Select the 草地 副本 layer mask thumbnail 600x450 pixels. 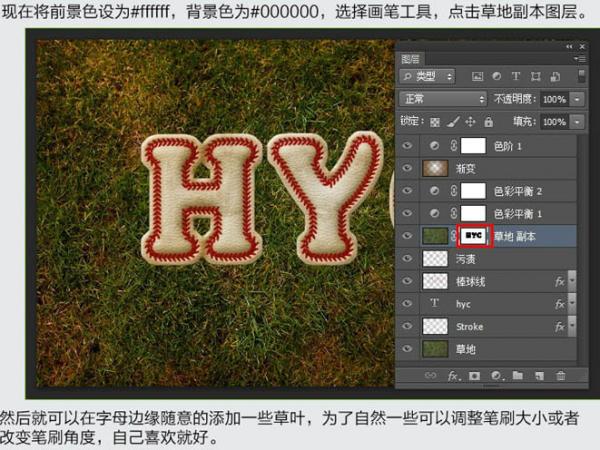474,236
